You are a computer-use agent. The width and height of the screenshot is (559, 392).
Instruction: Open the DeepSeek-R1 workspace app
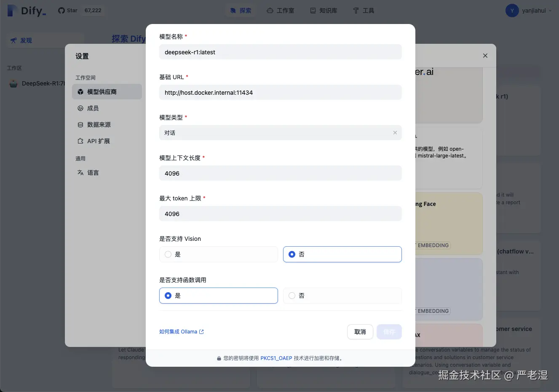(37, 83)
